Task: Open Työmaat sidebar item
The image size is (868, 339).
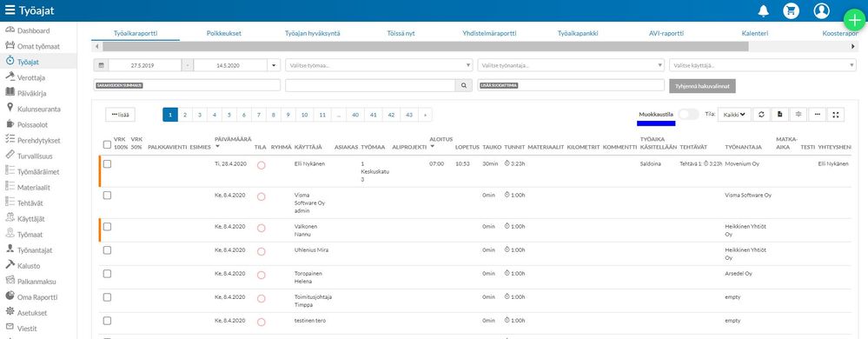Action: click(x=30, y=235)
